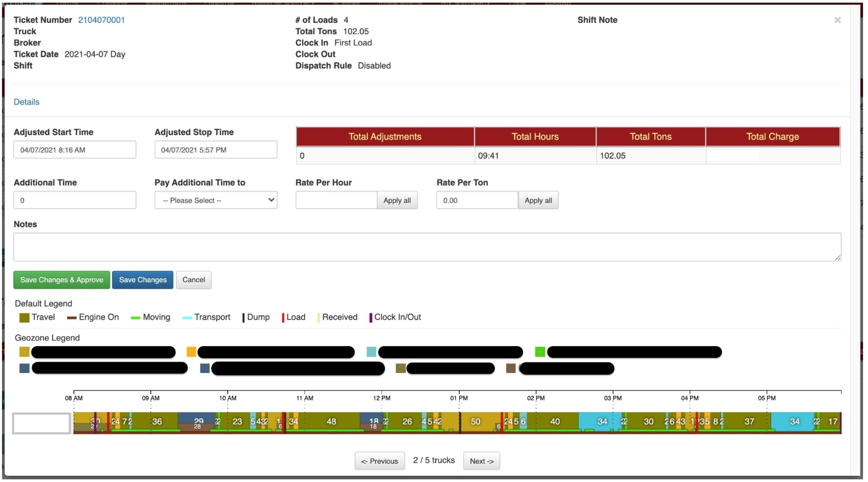Close the ticket dialog with the X

tap(837, 20)
